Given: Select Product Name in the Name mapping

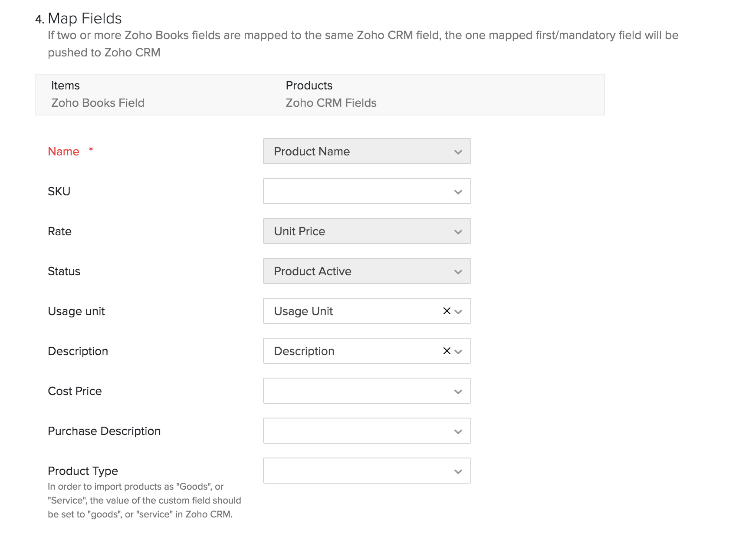Looking at the screenshot, I should (367, 152).
